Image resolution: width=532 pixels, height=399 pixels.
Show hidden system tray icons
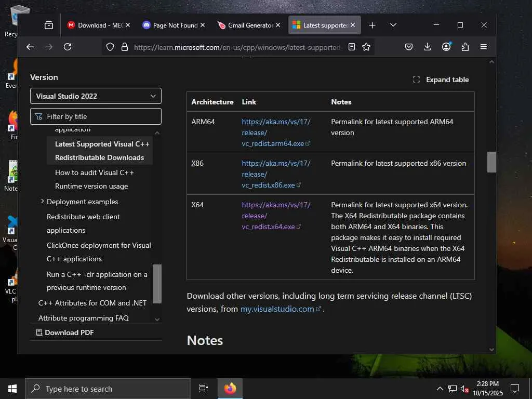pos(440,389)
